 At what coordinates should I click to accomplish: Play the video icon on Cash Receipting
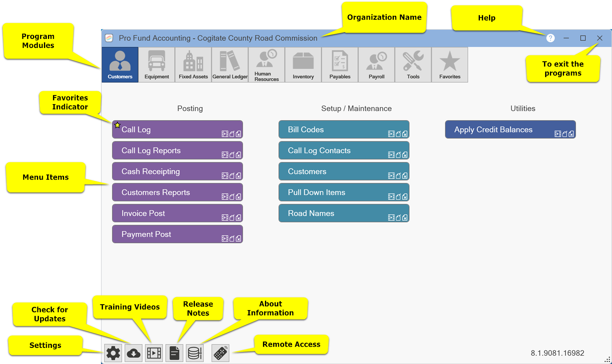click(225, 176)
